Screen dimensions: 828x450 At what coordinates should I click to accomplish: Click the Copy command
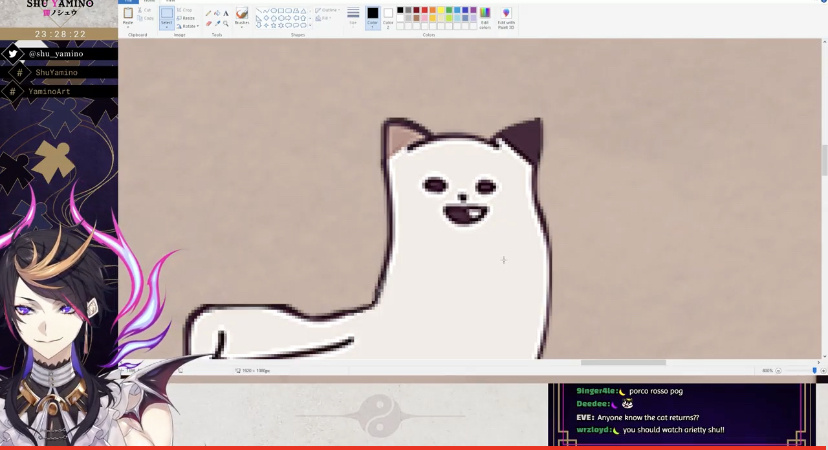pyautogui.click(x=146, y=18)
